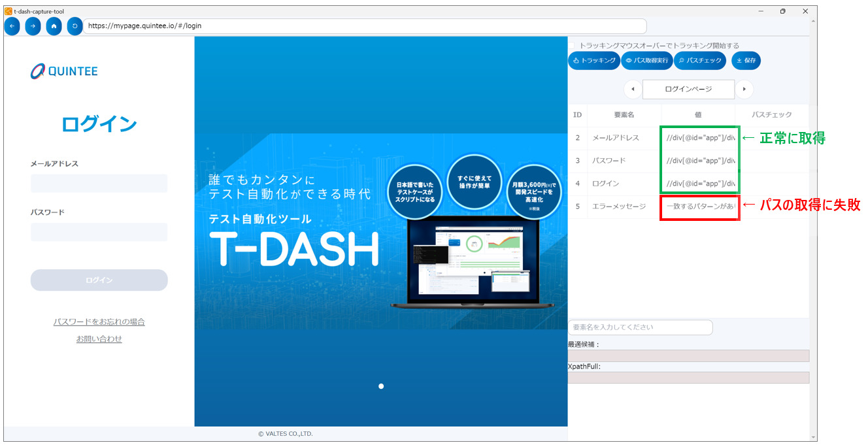Run the パスチェック path check button
Screen dimensions: 868x447
pos(700,61)
